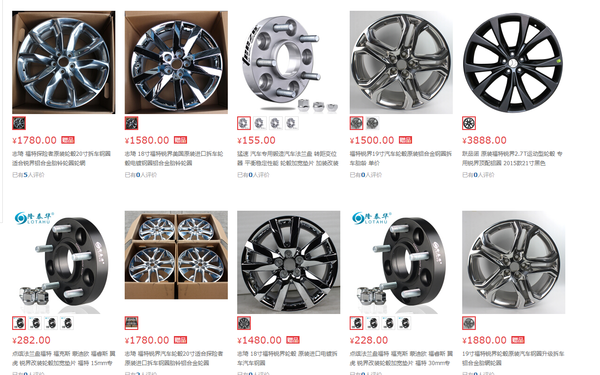Open the title link of the ¥155.00 spacer
The height and width of the screenshot is (375, 600).
pos(288,158)
